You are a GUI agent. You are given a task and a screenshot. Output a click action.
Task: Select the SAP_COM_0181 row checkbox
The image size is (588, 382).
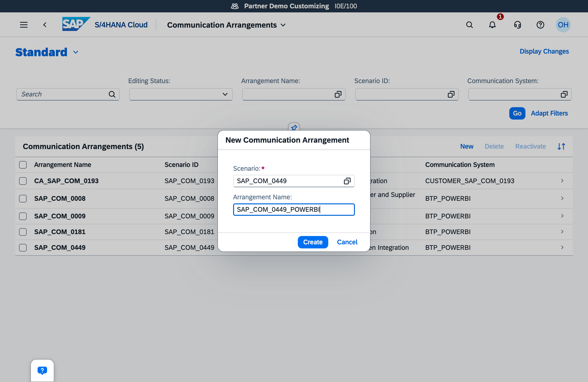coord(23,232)
